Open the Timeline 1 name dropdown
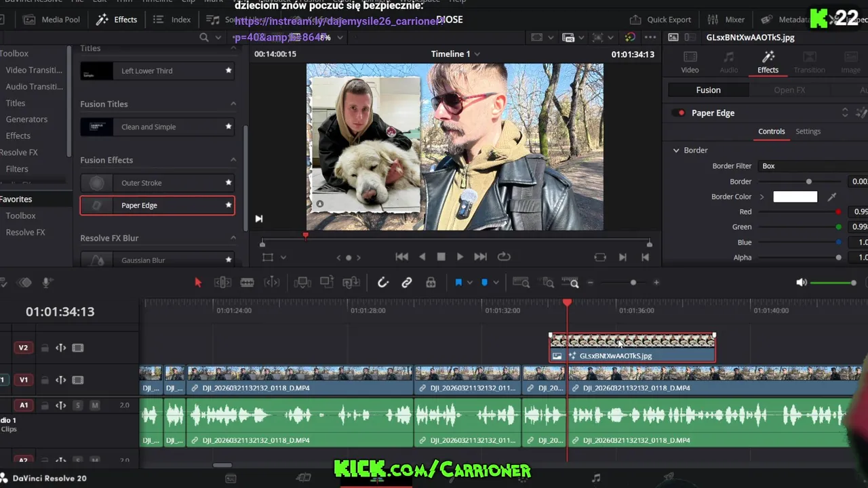Viewport: 868px width, 488px height. (x=477, y=54)
